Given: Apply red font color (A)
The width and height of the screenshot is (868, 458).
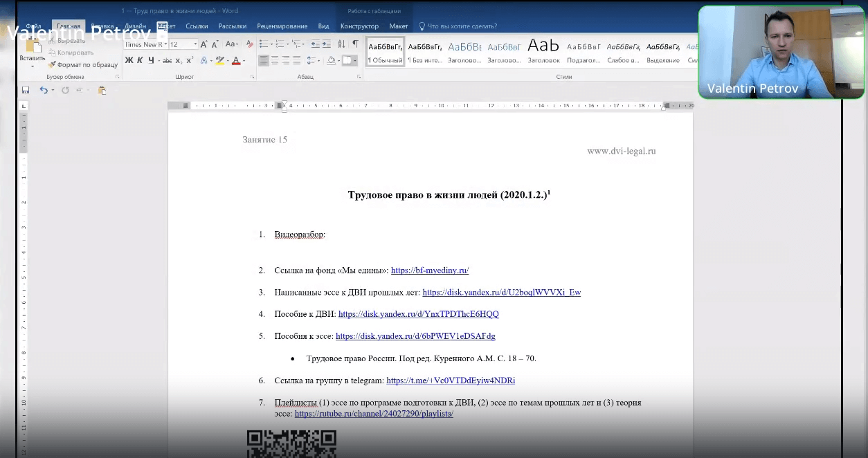Looking at the screenshot, I should tap(236, 60).
